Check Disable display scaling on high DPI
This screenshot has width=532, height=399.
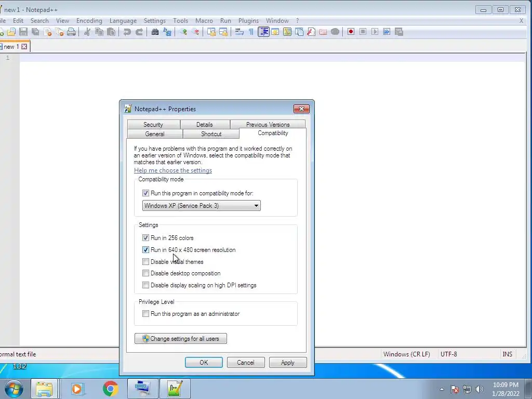pos(145,285)
